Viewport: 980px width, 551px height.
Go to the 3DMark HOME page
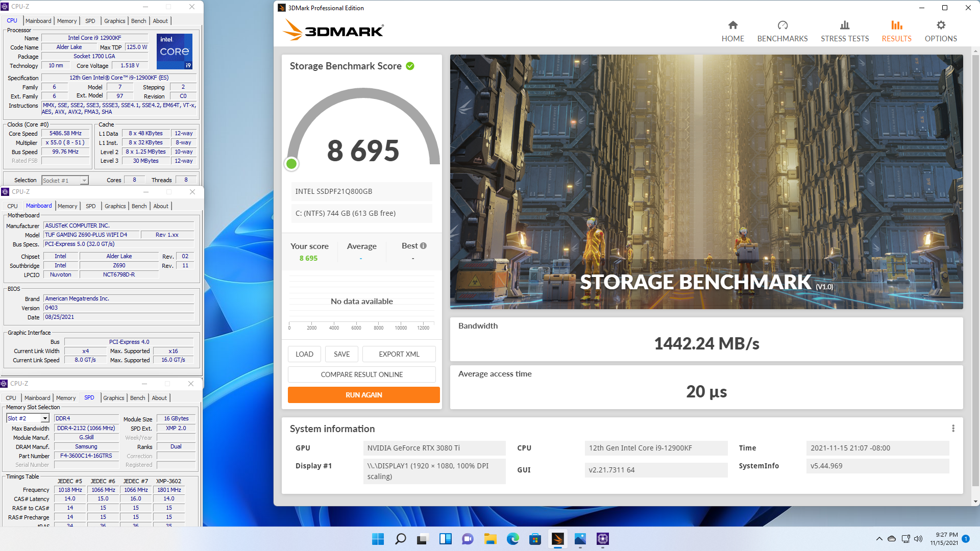tap(732, 31)
